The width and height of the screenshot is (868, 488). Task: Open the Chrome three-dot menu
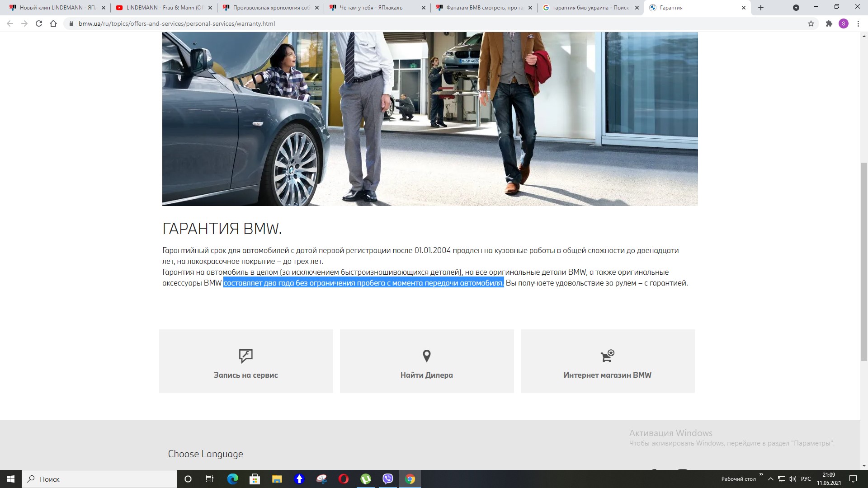pos(858,23)
